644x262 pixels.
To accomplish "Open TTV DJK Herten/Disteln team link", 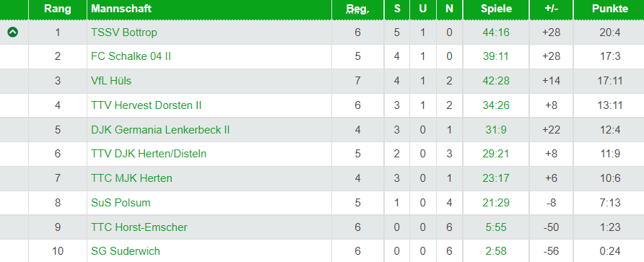I will coord(149,154).
